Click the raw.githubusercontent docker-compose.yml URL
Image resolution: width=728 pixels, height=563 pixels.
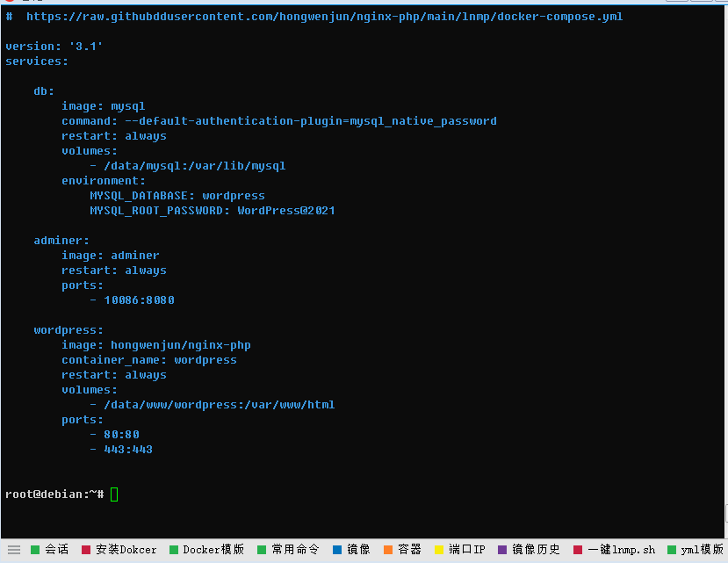(x=324, y=17)
